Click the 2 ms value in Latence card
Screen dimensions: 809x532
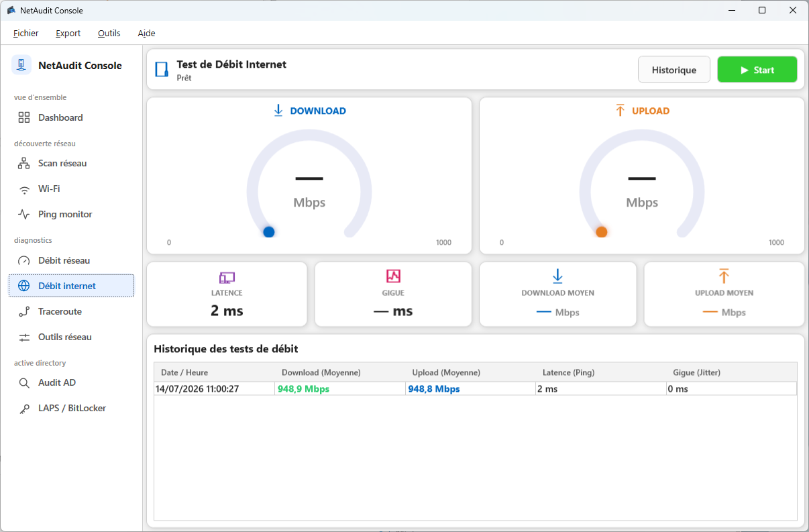[x=227, y=311]
